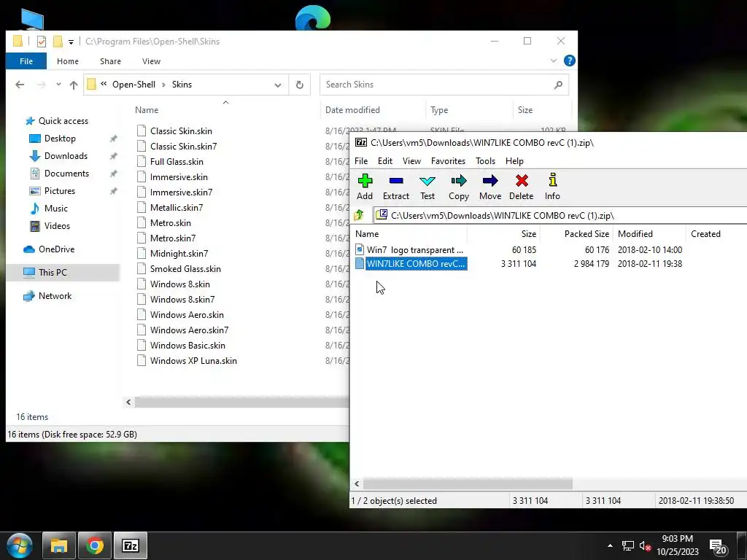Show hidden tray icons arrow
Image resolution: width=747 pixels, height=560 pixels.
click(x=611, y=545)
